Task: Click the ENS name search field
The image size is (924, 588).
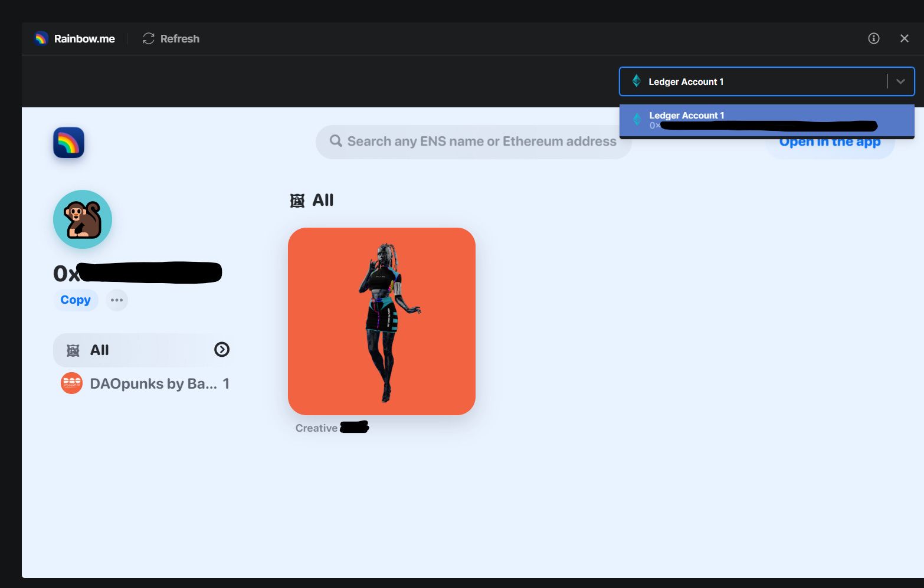Action: click(x=481, y=142)
